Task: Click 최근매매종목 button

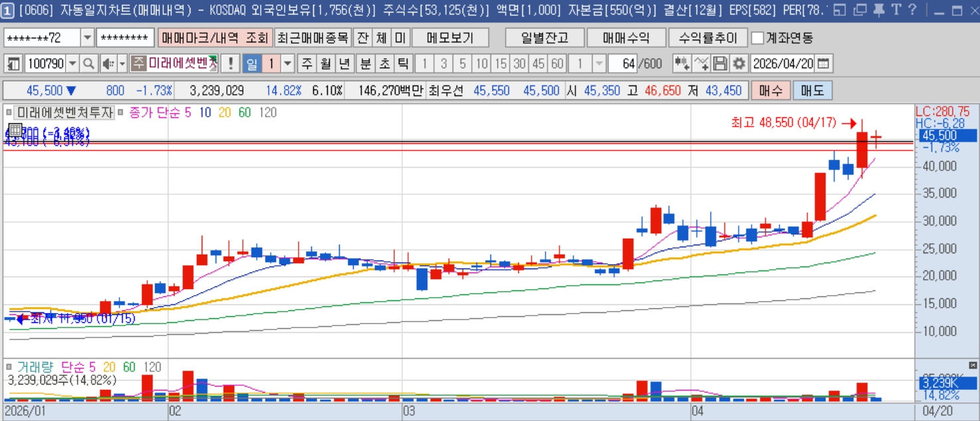Action: click(x=312, y=38)
